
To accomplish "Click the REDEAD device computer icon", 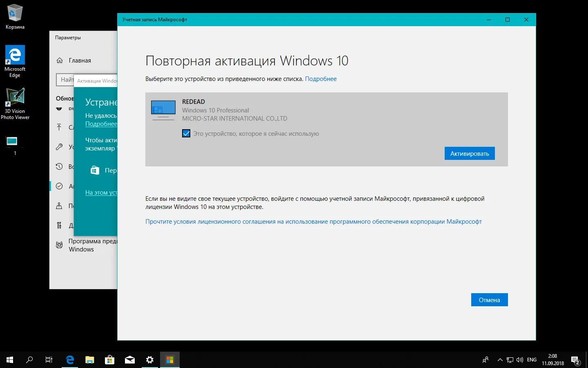I will [x=163, y=109].
